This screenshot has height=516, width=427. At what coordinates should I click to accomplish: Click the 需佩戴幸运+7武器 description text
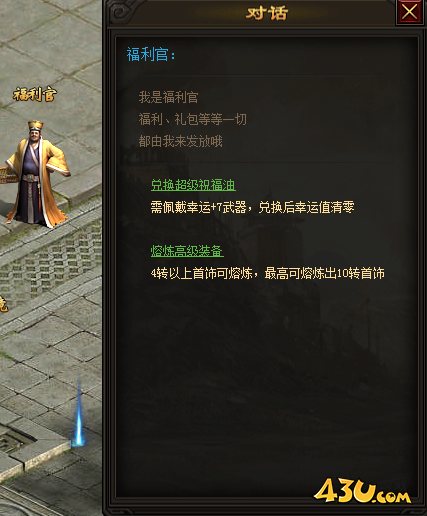click(x=198, y=207)
